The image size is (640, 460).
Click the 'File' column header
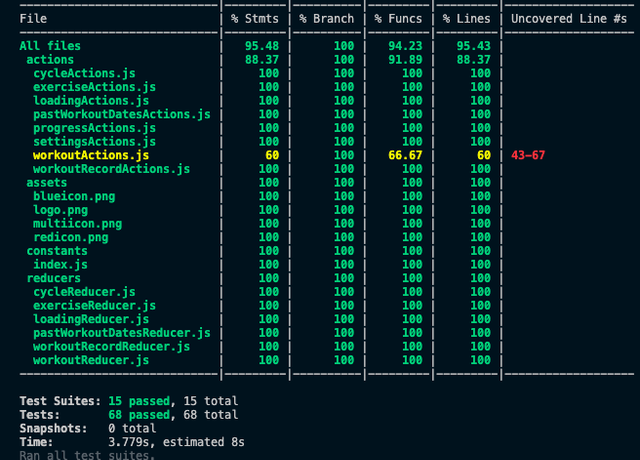[33, 19]
